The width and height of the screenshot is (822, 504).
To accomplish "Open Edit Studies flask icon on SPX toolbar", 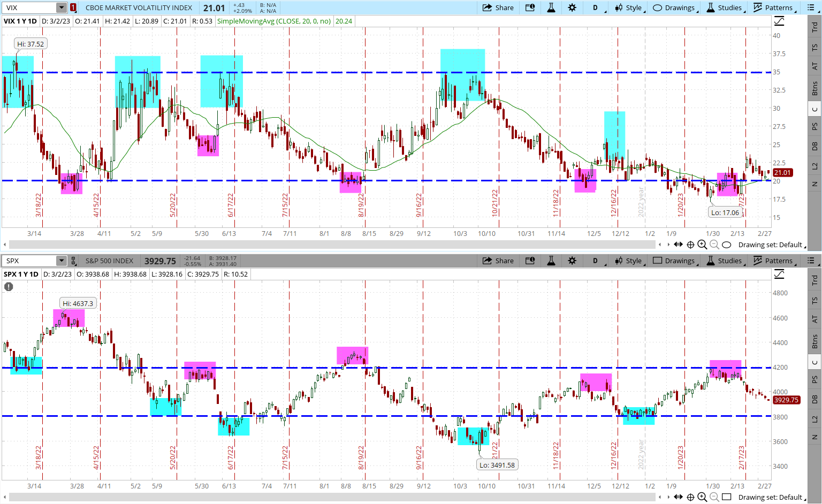I will 551,261.
